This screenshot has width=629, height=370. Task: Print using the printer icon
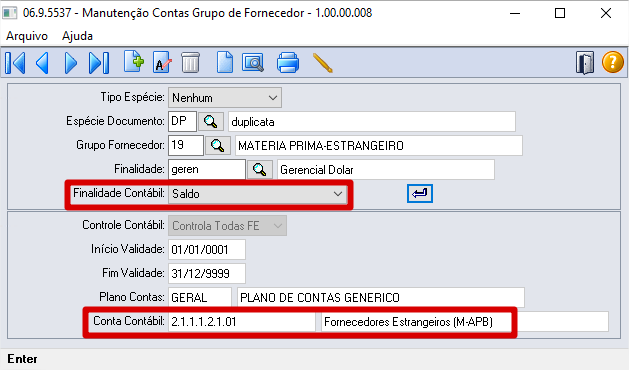(x=288, y=63)
